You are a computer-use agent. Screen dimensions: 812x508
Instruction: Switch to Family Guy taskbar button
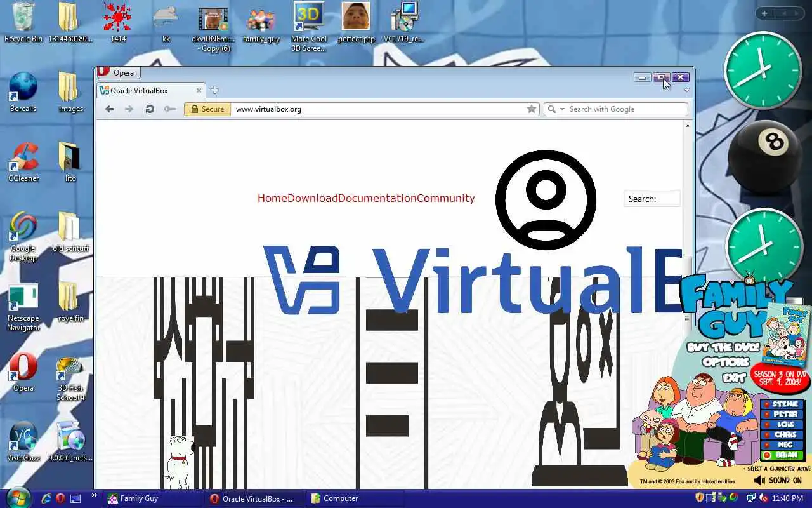(x=154, y=498)
